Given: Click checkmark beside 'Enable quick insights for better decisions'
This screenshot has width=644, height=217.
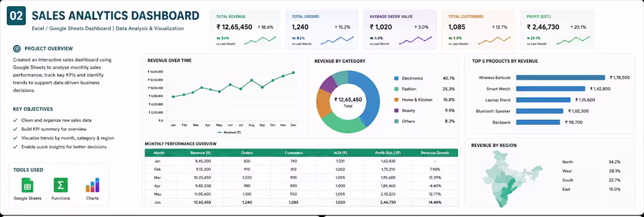Looking at the screenshot, I should [x=15, y=147].
